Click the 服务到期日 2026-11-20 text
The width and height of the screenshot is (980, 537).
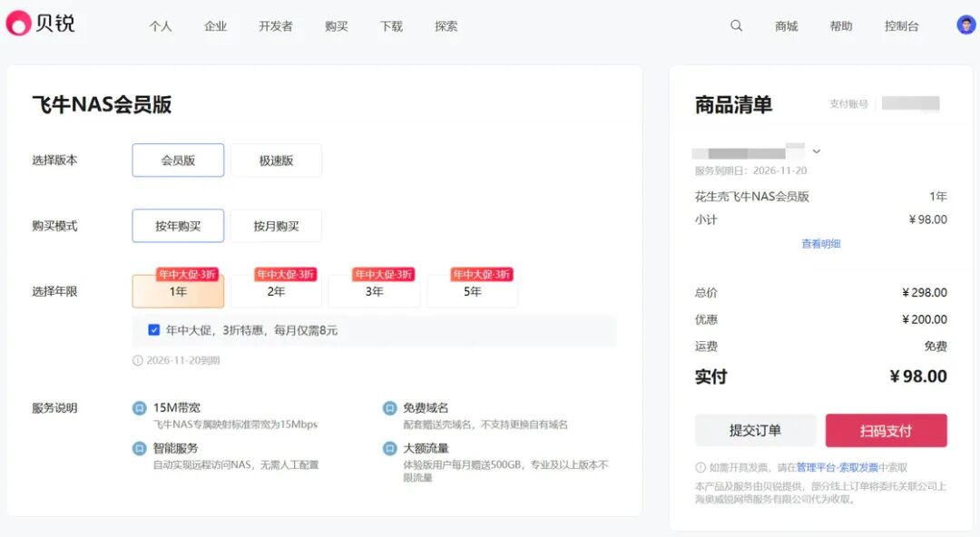click(x=750, y=171)
